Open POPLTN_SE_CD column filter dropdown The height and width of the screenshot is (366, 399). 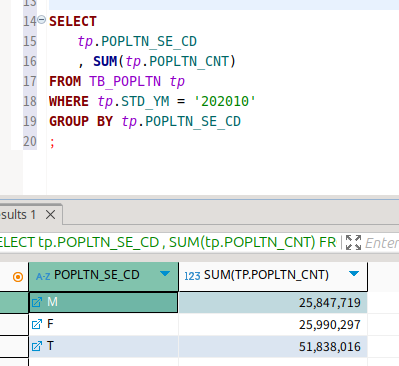[x=165, y=274]
